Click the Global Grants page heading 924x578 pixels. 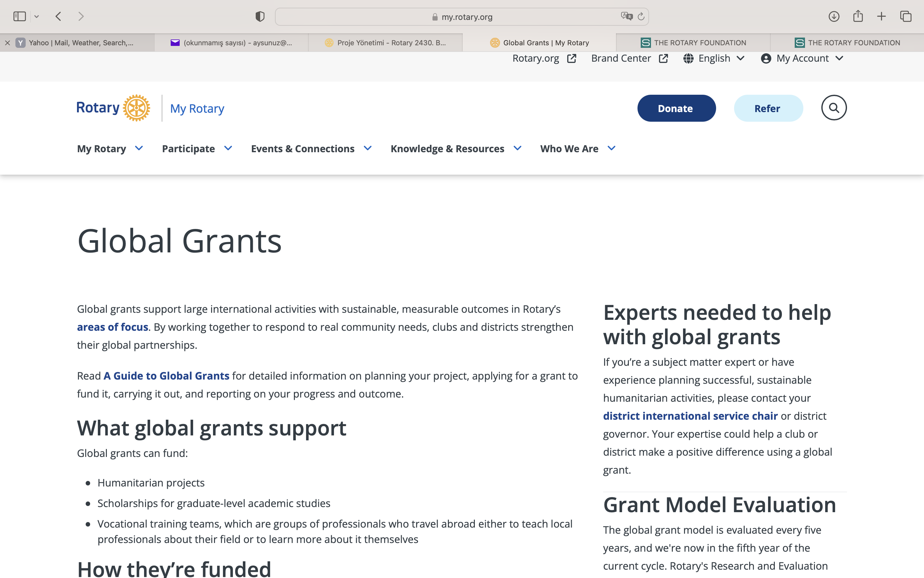[x=179, y=241]
